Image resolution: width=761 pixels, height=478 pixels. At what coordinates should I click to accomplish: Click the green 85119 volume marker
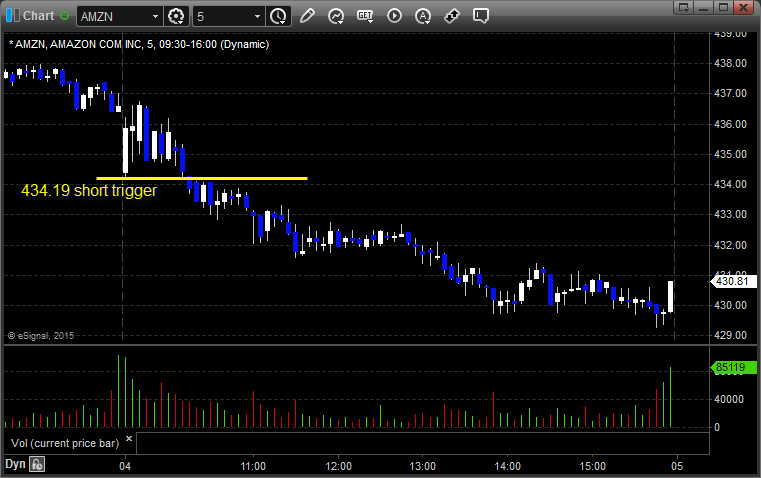(x=734, y=367)
